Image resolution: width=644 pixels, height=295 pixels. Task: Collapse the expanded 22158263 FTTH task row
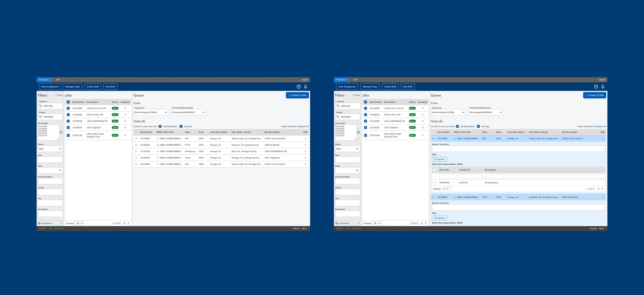433,197
